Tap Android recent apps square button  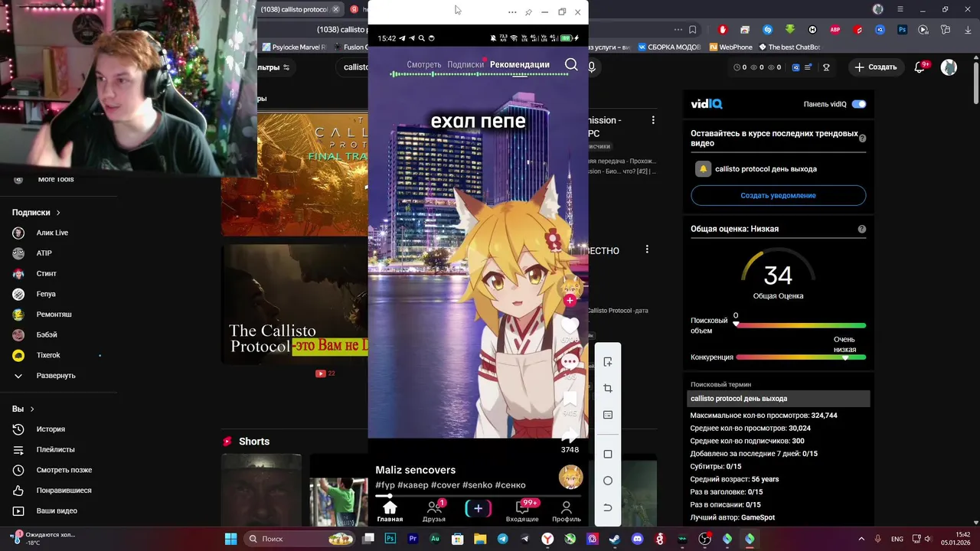[x=608, y=454]
